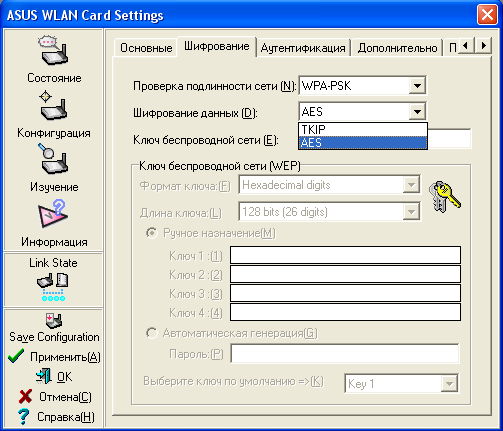Click the Save Configuration icon
The image size is (503, 431).
point(54,321)
